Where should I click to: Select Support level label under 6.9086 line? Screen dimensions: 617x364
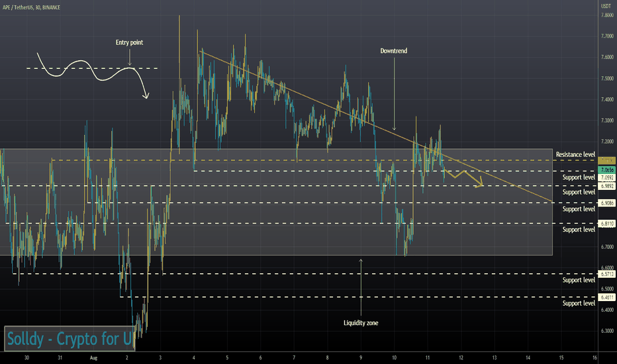(579, 209)
